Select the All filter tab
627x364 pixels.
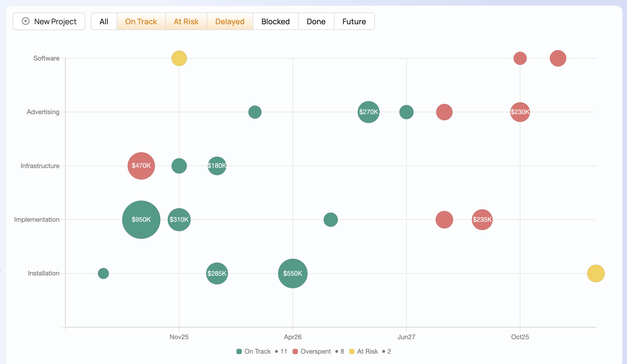coord(104,22)
